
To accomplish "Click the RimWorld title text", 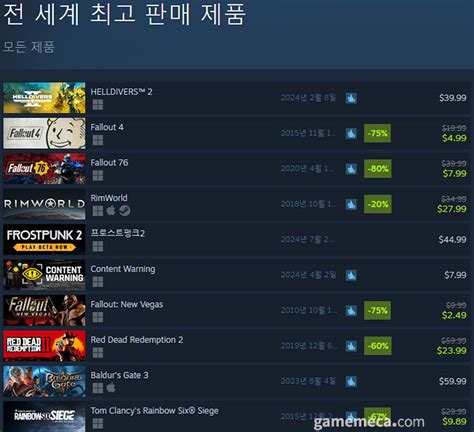I will (x=109, y=198).
